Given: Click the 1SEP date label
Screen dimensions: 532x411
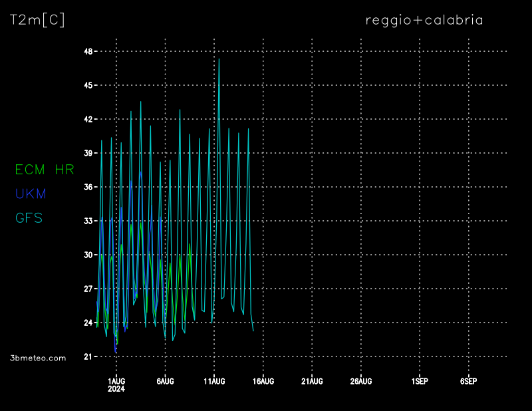Looking at the screenshot, I should 420,381.
